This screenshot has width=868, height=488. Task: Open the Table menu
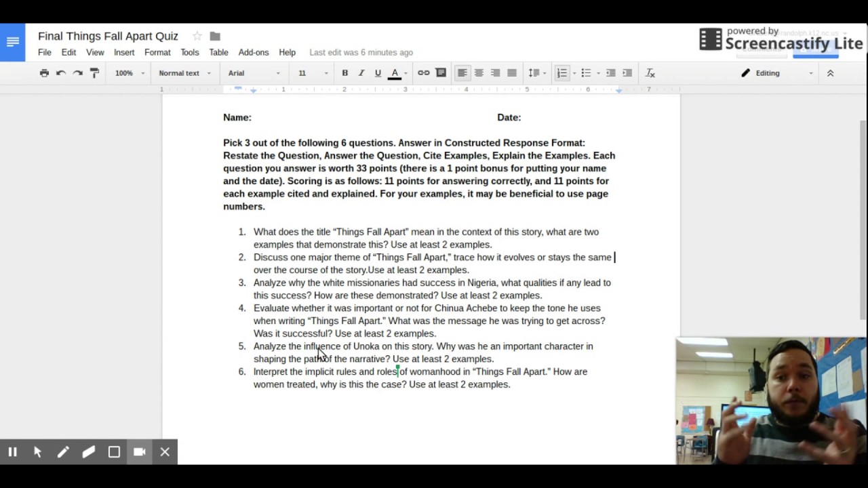tap(218, 52)
